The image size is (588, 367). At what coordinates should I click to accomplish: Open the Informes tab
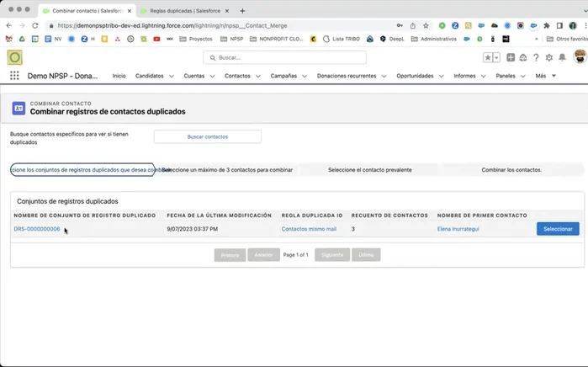click(x=464, y=76)
